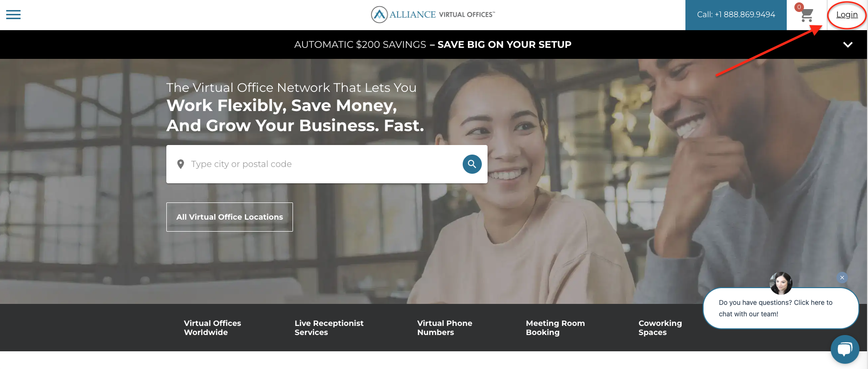Click the chat agent avatar photo
Image resolution: width=868 pixels, height=369 pixels.
point(781,283)
